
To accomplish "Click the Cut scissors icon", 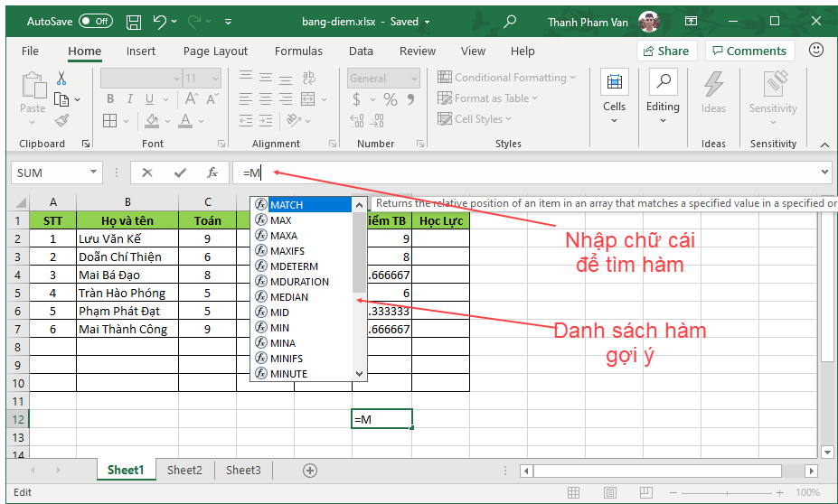I will pyautogui.click(x=61, y=79).
